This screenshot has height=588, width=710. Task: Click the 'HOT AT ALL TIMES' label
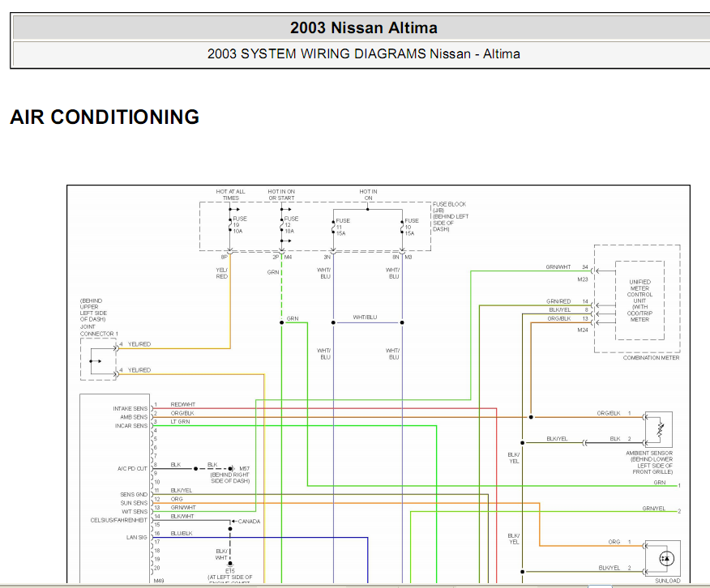tap(230, 195)
